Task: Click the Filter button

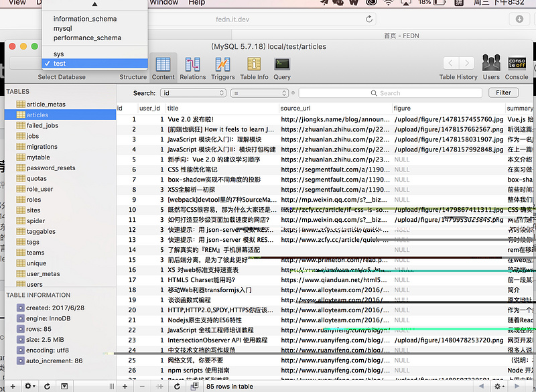Action: tap(503, 92)
